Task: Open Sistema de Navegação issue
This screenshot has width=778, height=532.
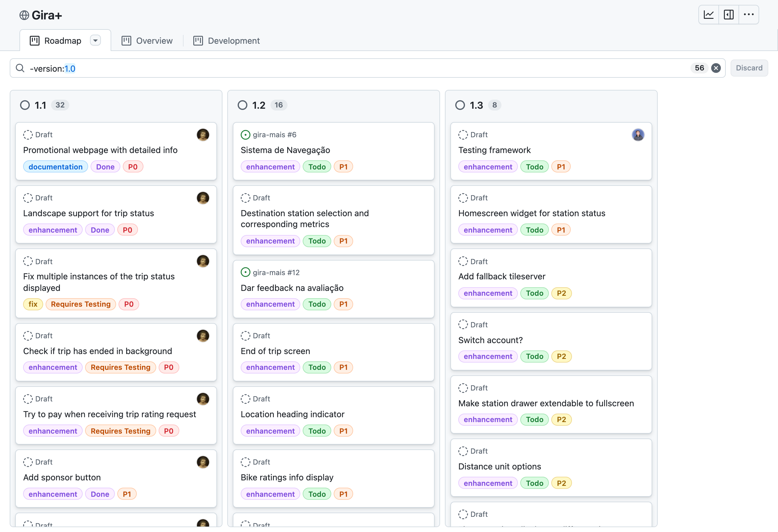Action: tap(285, 150)
